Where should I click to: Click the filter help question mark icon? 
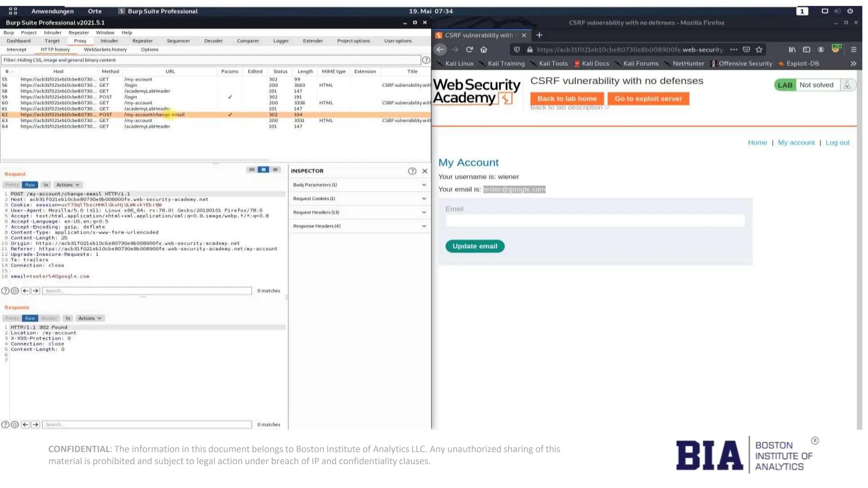tap(426, 60)
